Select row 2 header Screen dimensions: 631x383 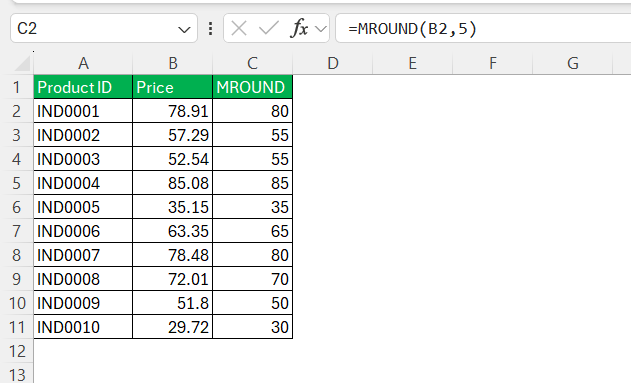click(16, 111)
